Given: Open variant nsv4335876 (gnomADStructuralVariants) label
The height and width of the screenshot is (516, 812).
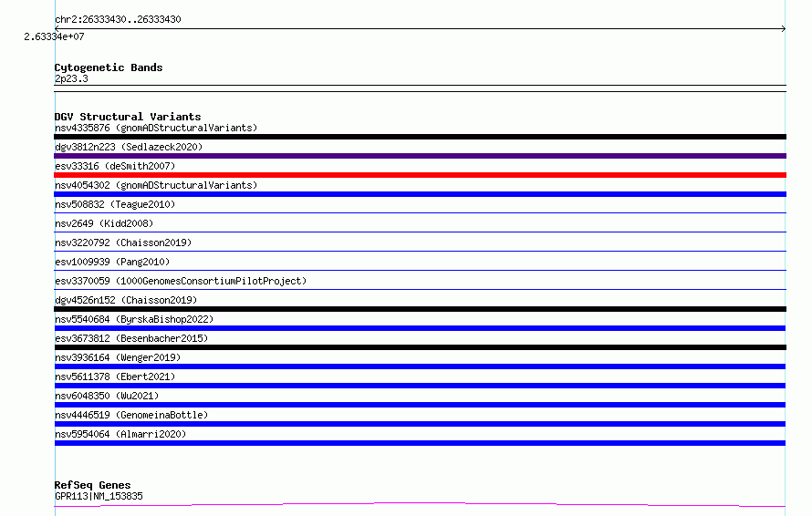Looking at the screenshot, I should click(x=156, y=128).
